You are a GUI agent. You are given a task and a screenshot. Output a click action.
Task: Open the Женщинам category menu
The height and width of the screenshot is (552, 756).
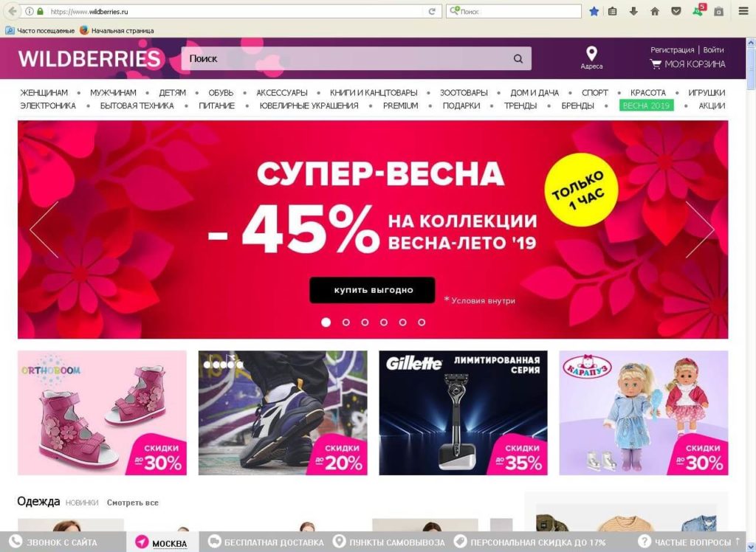pos(44,92)
